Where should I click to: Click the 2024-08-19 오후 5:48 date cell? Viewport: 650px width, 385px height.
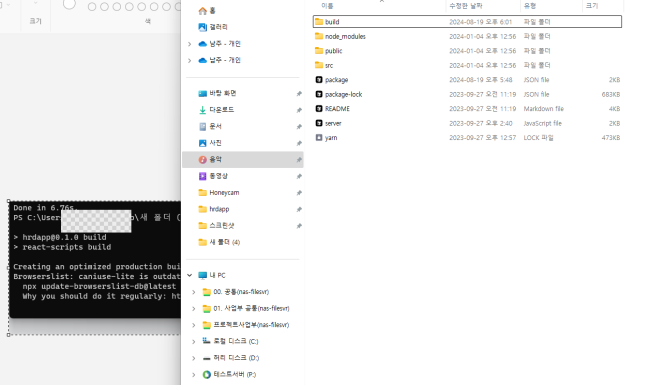click(480, 80)
